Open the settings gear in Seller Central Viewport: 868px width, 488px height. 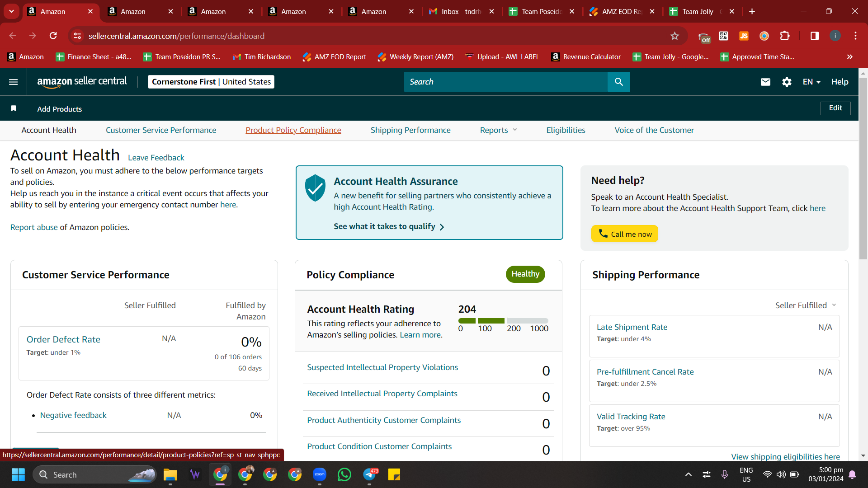pyautogui.click(x=787, y=82)
